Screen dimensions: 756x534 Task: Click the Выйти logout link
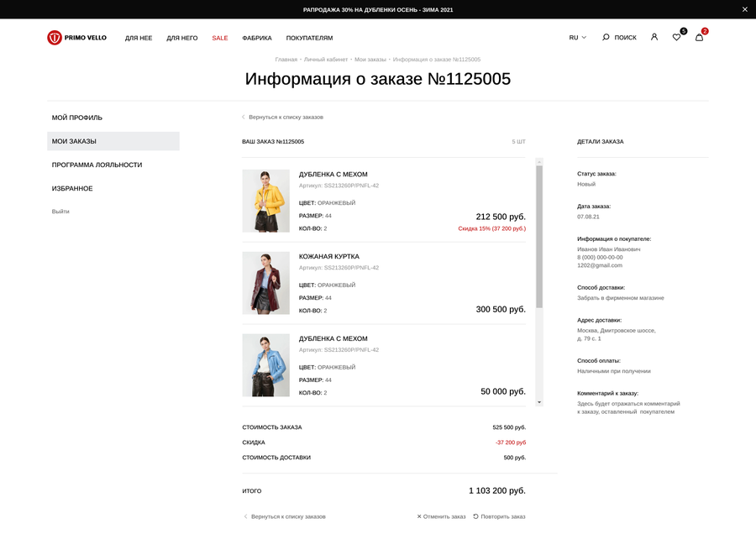pyautogui.click(x=60, y=211)
